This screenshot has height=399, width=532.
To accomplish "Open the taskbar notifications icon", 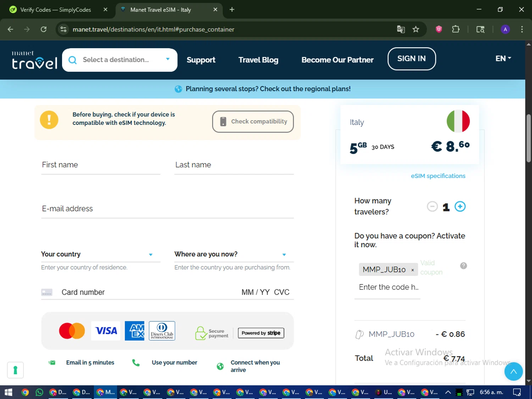I will (517, 392).
